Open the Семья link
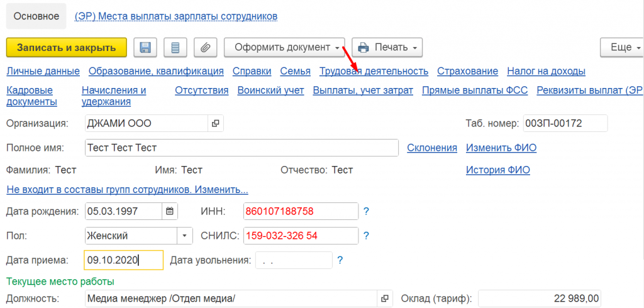The height and width of the screenshot is (308, 644). (296, 72)
